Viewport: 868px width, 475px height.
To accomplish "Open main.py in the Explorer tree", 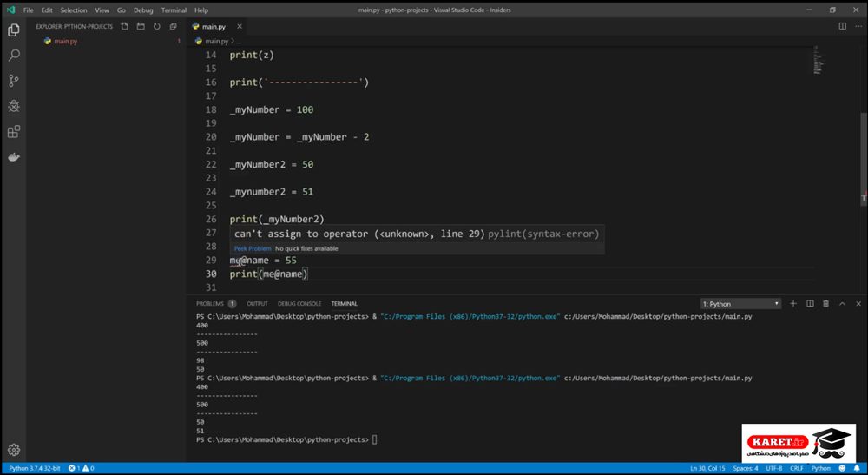I will tap(65, 41).
